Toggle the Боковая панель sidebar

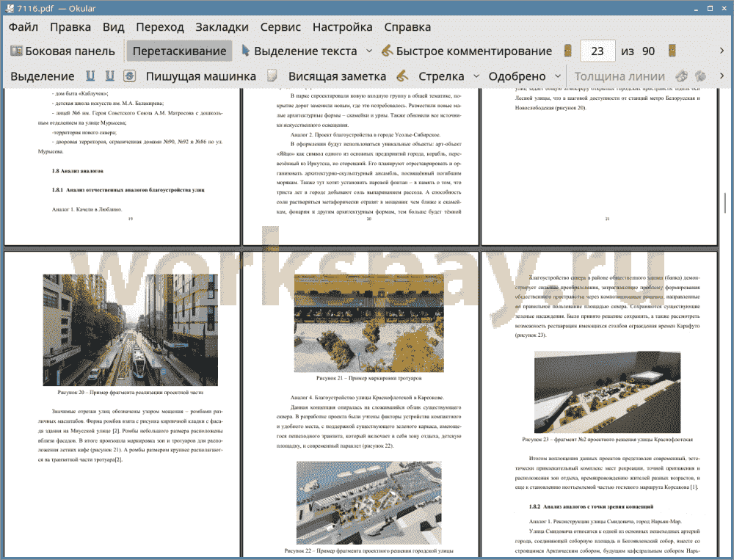click(x=62, y=51)
